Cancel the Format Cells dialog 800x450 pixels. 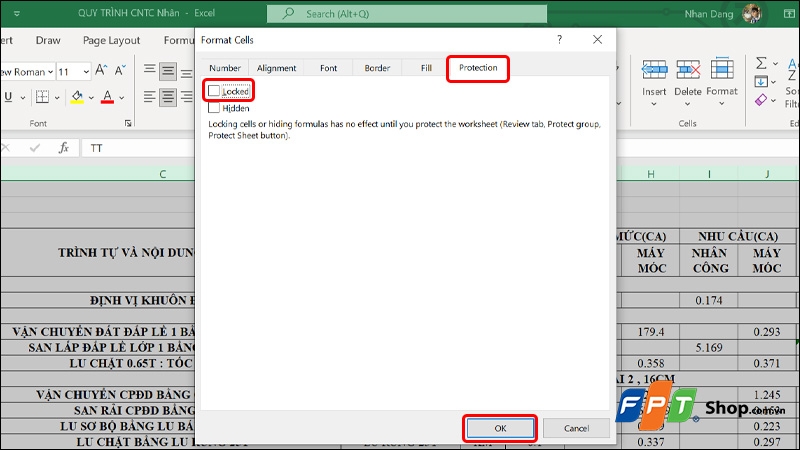(576, 428)
